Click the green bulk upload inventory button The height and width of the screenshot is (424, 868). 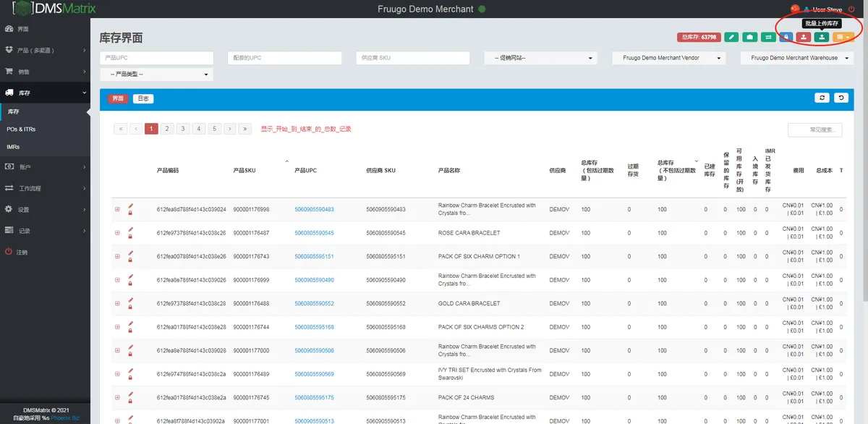pos(822,37)
